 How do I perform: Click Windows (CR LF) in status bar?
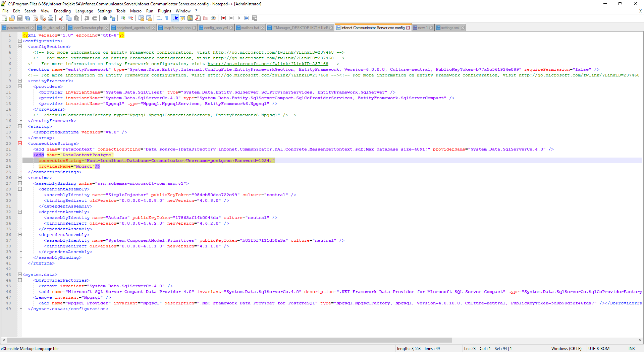click(x=566, y=349)
